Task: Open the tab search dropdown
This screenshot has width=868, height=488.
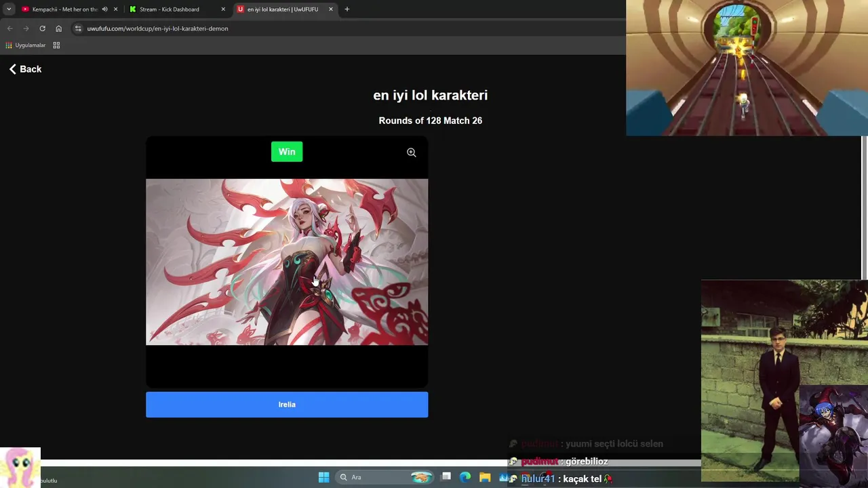Action: (x=9, y=9)
